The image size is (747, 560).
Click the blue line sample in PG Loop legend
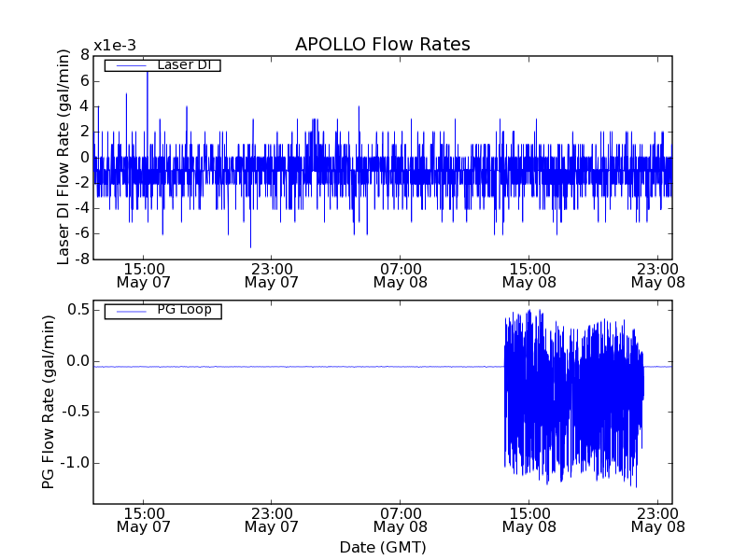131,311
